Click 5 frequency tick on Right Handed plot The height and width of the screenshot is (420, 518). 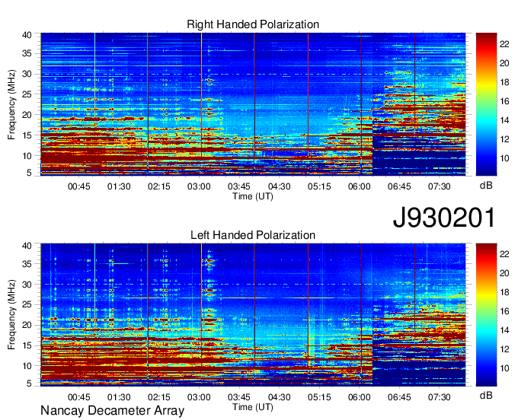coord(29,173)
